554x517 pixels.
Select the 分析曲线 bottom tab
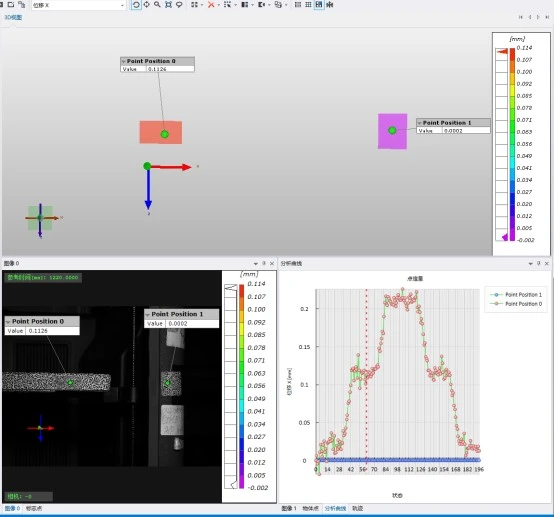point(335,509)
